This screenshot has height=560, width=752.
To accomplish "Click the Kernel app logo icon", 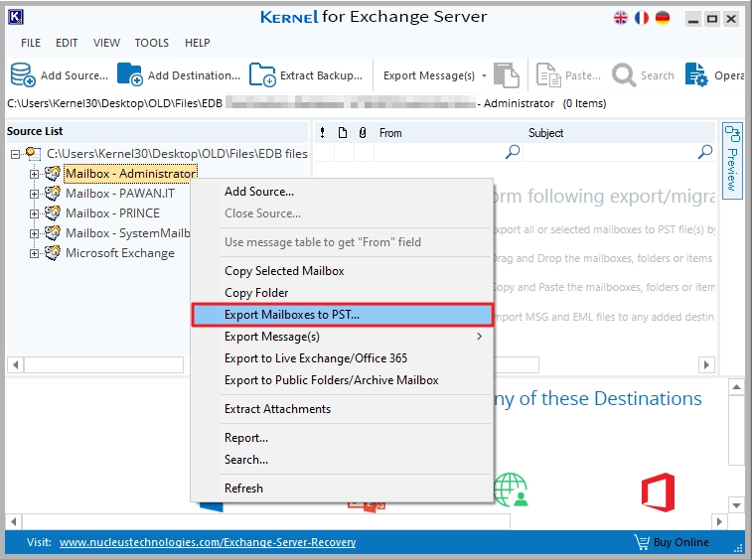I will (x=16, y=17).
